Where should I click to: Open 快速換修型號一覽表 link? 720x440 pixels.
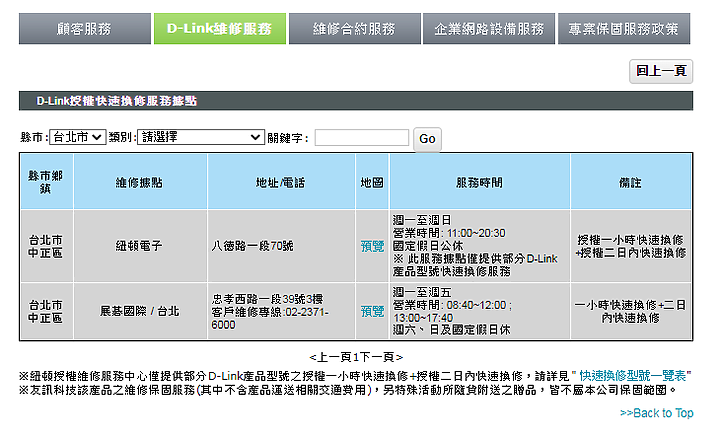pyautogui.click(x=632, y=376)
